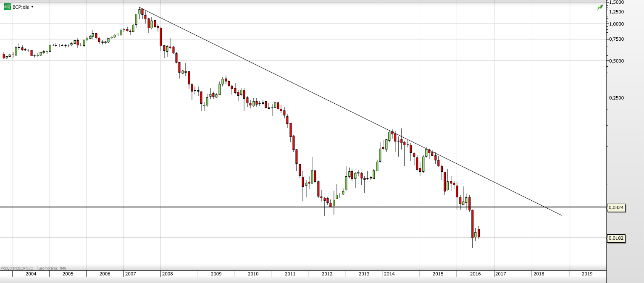Image resolution: width=644 pixels, height=283 pixels.
Task: Select the red dotted last price line
Action: click(x=303, y=237)
